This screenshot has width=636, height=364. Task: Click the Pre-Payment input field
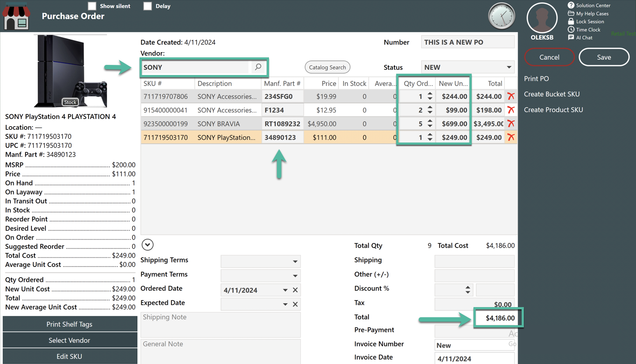pyautogui.click(x=474, y=331)
